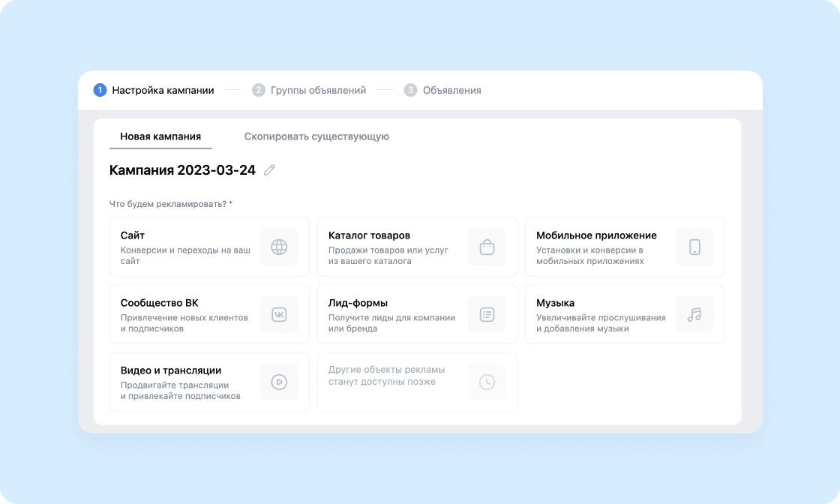The image size is (840, 504).
Task: Click the step 1 Настройка кампании badge
Action: pos(100,89)
